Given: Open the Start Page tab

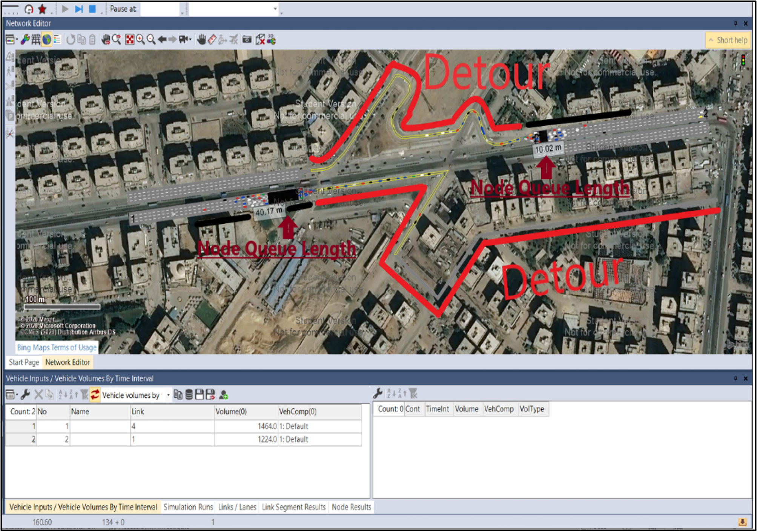Looking at the screenshot, I should coord(24,362).
